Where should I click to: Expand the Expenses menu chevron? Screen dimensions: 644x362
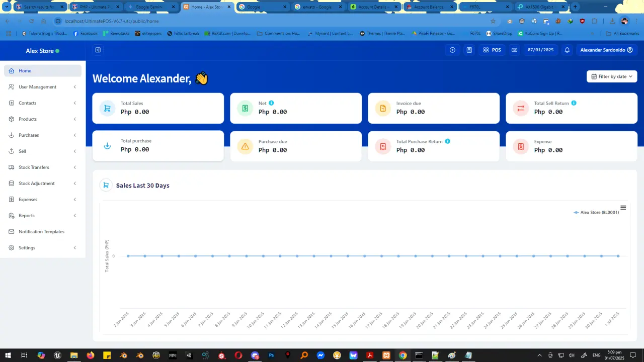point(75,200)
